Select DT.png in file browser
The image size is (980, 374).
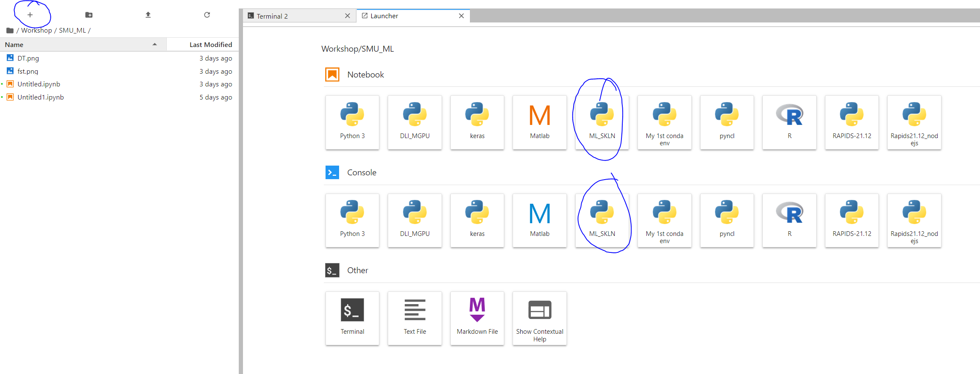click(119, 58)
